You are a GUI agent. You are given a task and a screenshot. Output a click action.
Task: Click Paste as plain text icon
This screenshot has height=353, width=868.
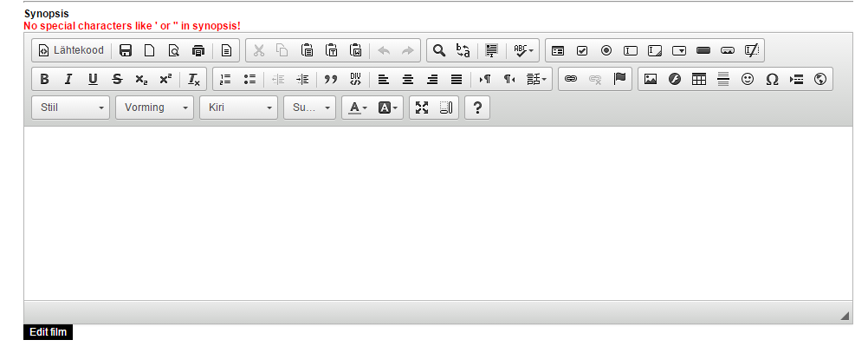(331, 50)
